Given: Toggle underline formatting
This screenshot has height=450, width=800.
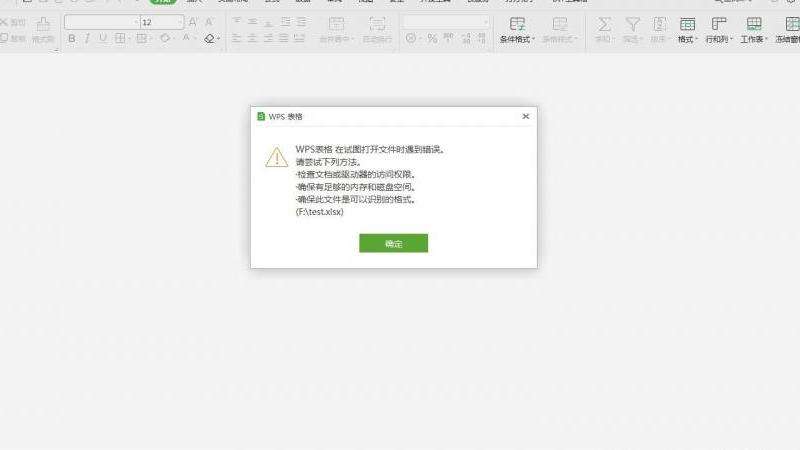Looking at the screenshot, I should coord(103,38).
